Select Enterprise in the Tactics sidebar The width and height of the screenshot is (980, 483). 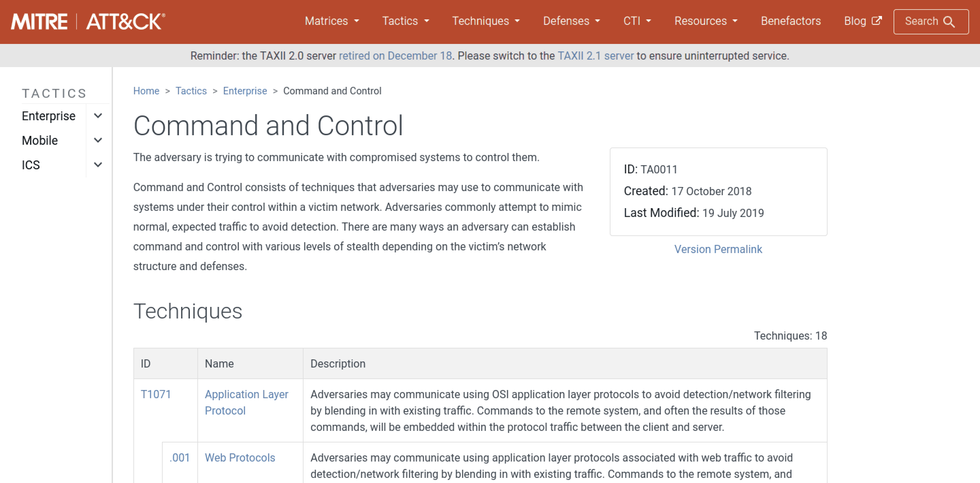point(49,116)
